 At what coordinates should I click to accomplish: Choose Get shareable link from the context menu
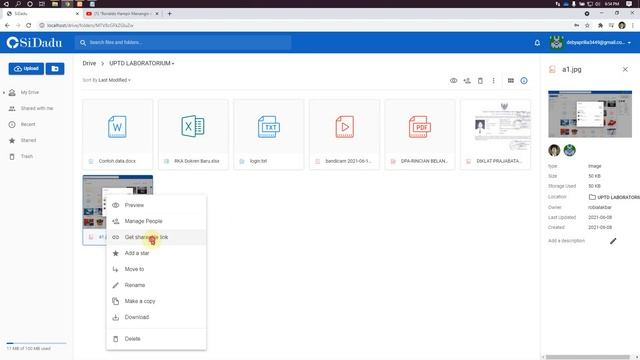(156, 237)
